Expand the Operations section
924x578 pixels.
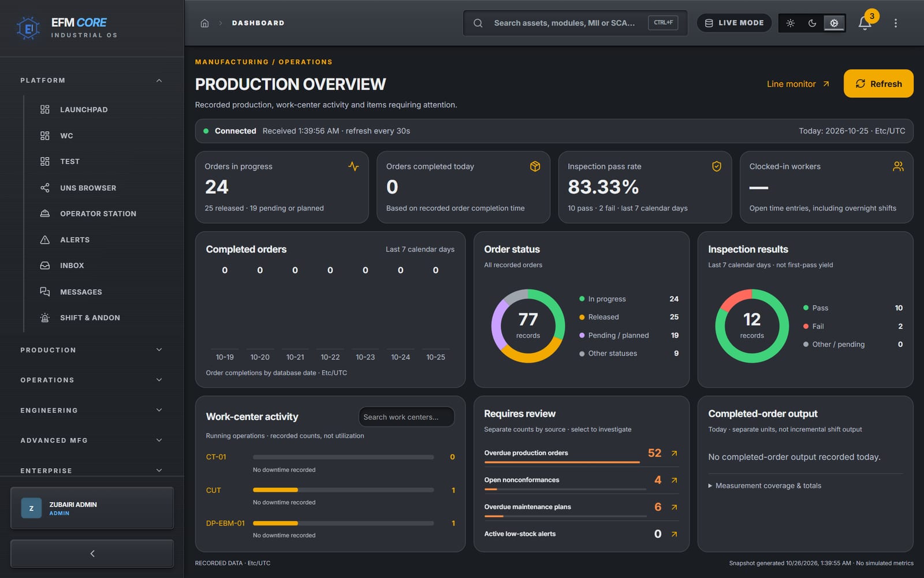[x=91, y=380]
